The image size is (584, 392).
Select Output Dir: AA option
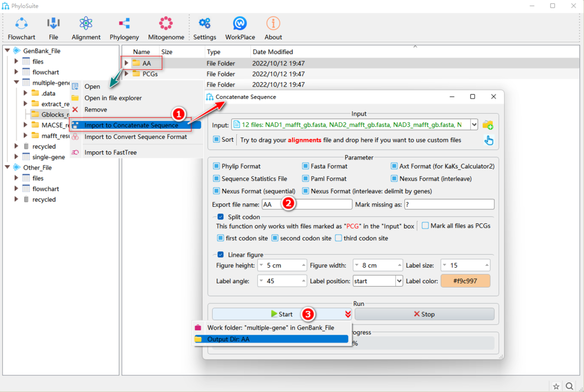[x=271, y=339]
